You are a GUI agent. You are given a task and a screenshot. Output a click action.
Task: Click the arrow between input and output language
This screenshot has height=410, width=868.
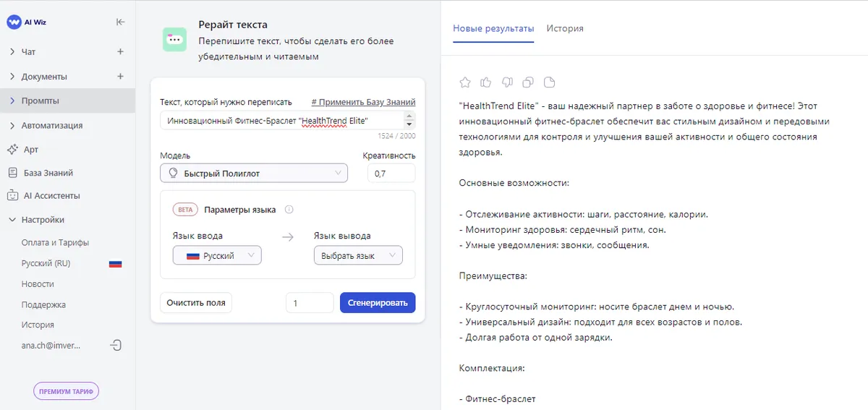(288, 236)
